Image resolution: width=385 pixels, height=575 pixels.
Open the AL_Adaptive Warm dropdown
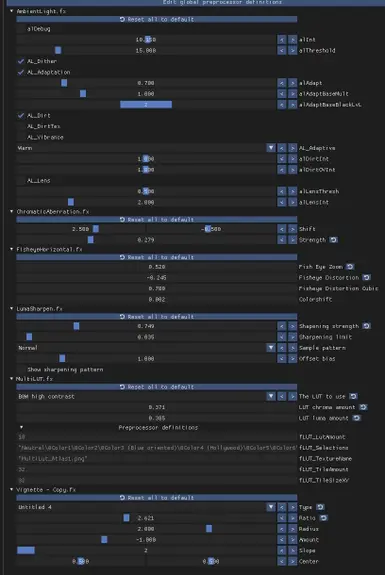(x=271, y=148)
